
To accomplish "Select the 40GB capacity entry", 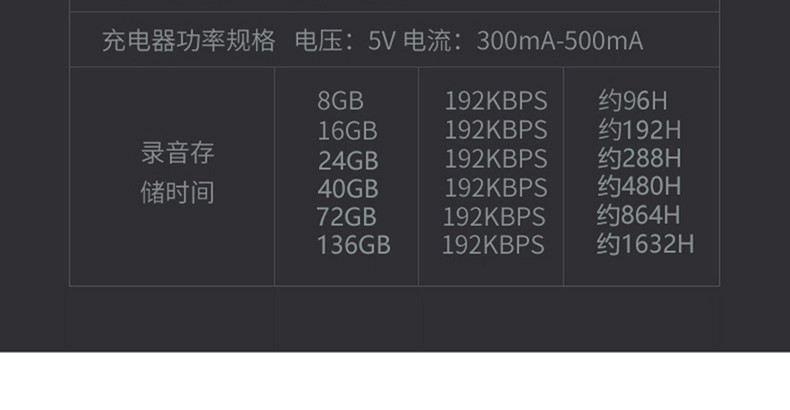I will [x=348, y=189].
